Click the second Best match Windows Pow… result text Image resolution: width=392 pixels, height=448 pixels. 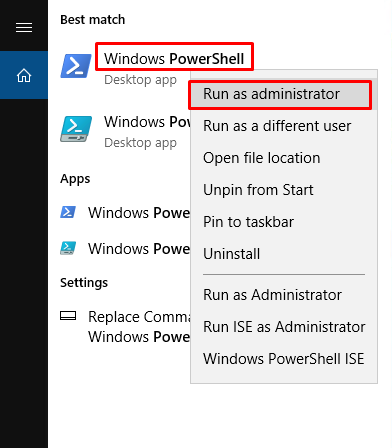(147, 122)
